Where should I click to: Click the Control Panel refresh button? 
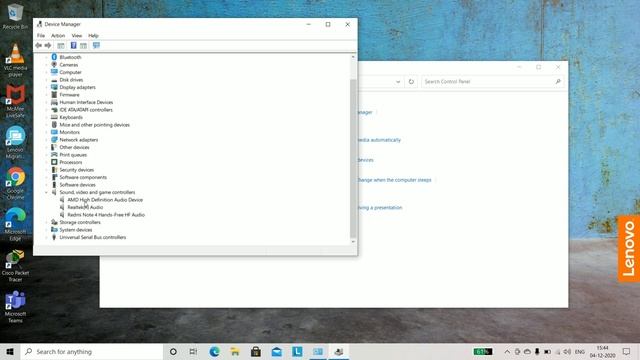click(x=411, y=82)
